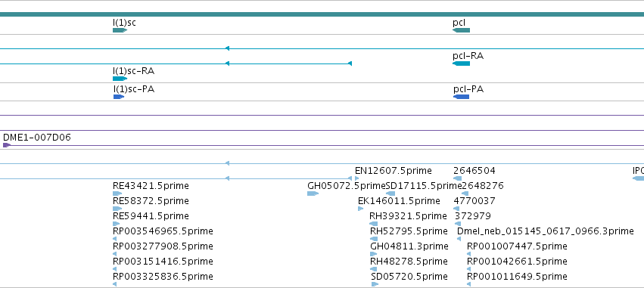Click the DME1-007D06 purple feature marker
Viewport: 644px width, 288px height.
pos(7,145)
